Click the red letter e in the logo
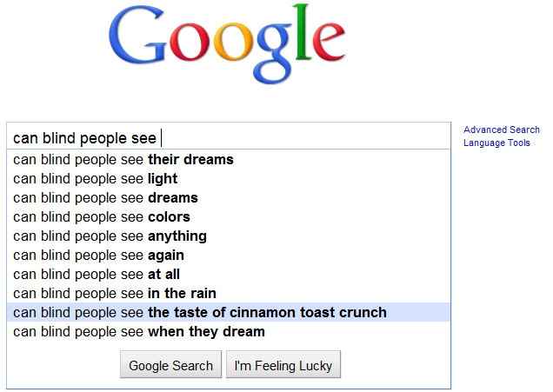The width and height of the screenshot is (553, 392). (329, 41)
